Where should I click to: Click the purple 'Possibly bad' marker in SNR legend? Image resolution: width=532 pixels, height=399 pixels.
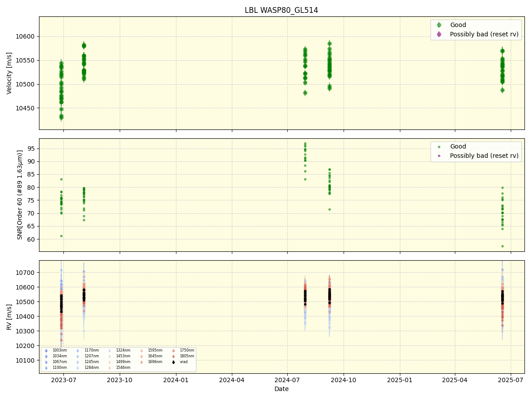click(x=439, y=156)
